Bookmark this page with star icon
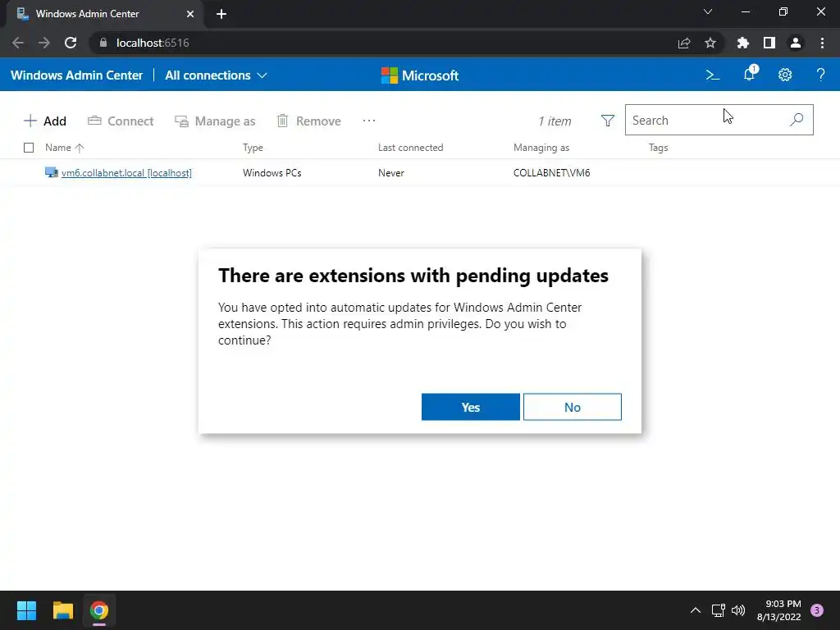 click(710, 43)
